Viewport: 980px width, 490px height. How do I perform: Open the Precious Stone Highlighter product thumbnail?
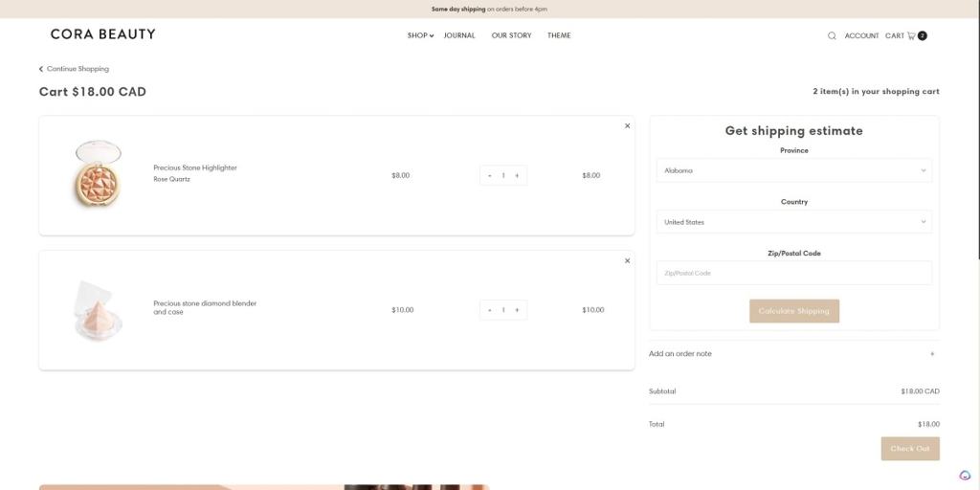pyautogui.click(x=98, y=175)
